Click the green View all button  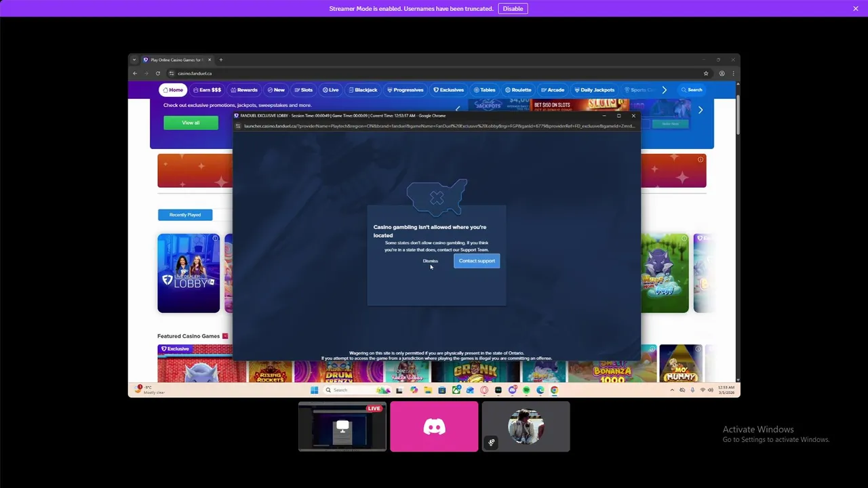pos(191,123)
